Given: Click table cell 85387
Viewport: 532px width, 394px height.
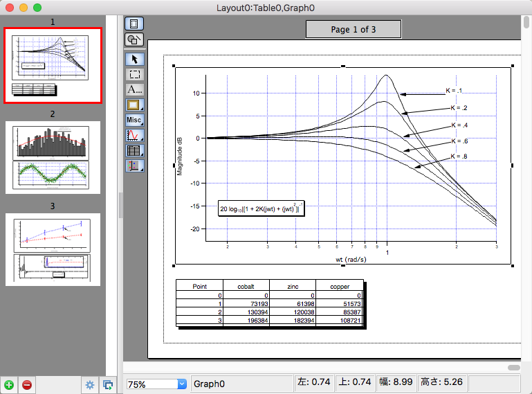Looking at the screenshot, I should [x=339, y=312].
